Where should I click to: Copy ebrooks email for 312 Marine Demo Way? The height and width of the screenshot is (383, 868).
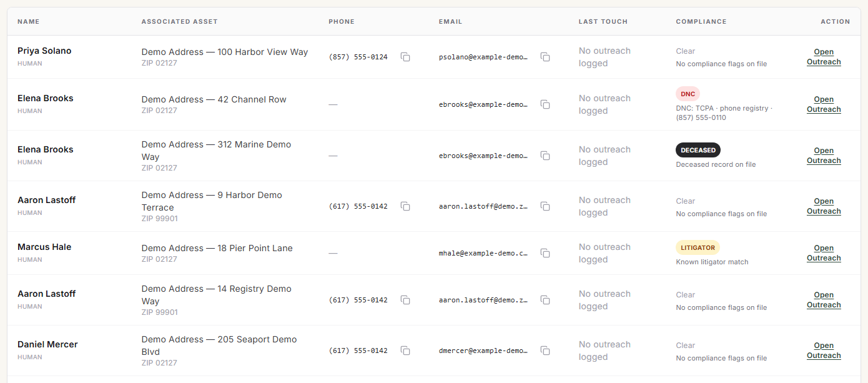(545, 156)
